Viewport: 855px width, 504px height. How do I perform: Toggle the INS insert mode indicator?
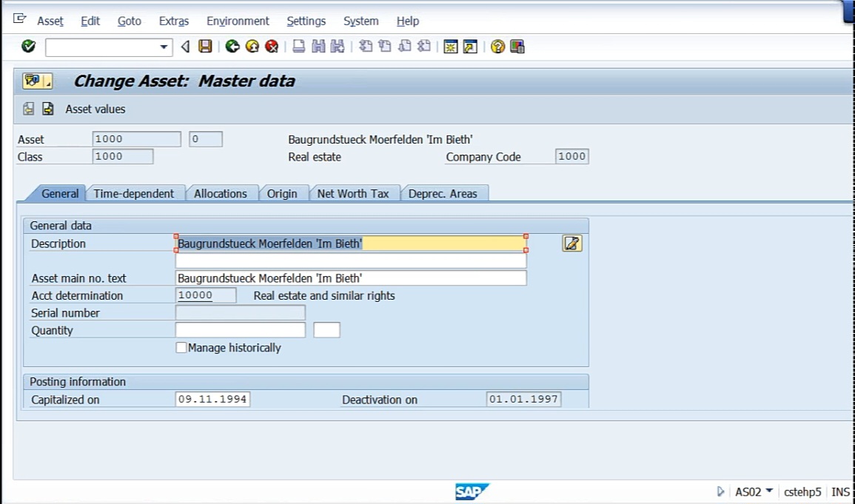click(x=840, y=492)
